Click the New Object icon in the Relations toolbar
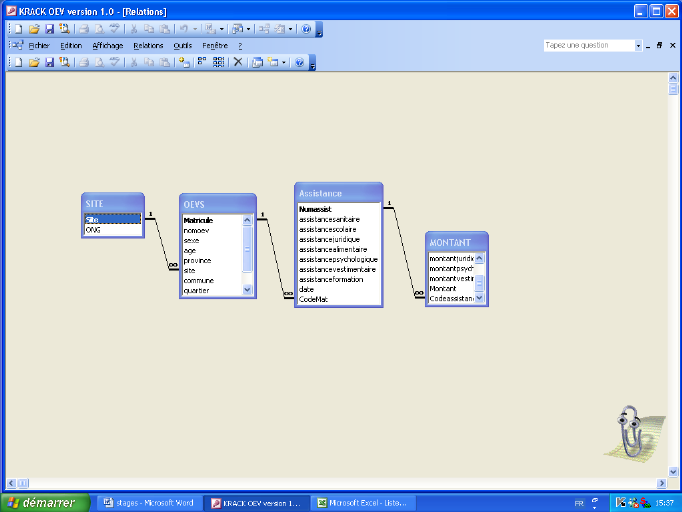682x512 pixels. 272,62
